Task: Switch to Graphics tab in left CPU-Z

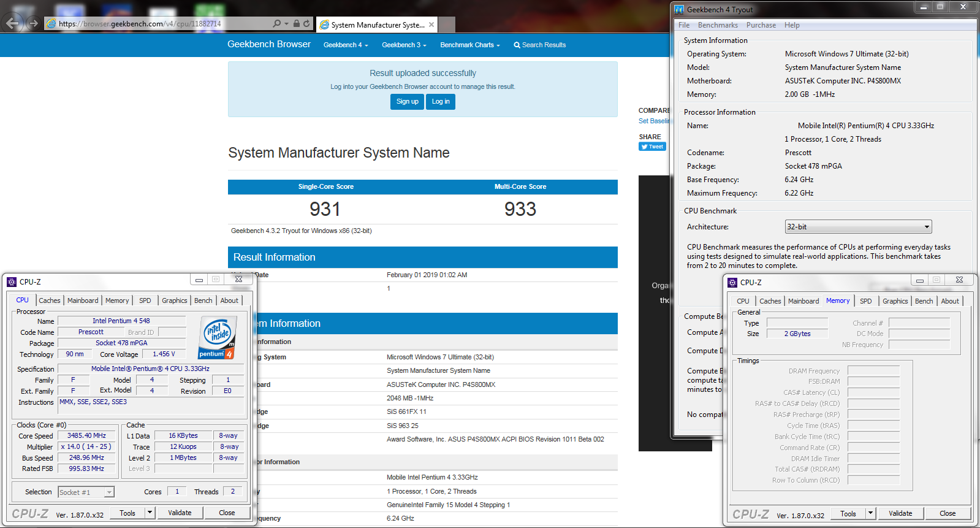Action: coord(175,300)
